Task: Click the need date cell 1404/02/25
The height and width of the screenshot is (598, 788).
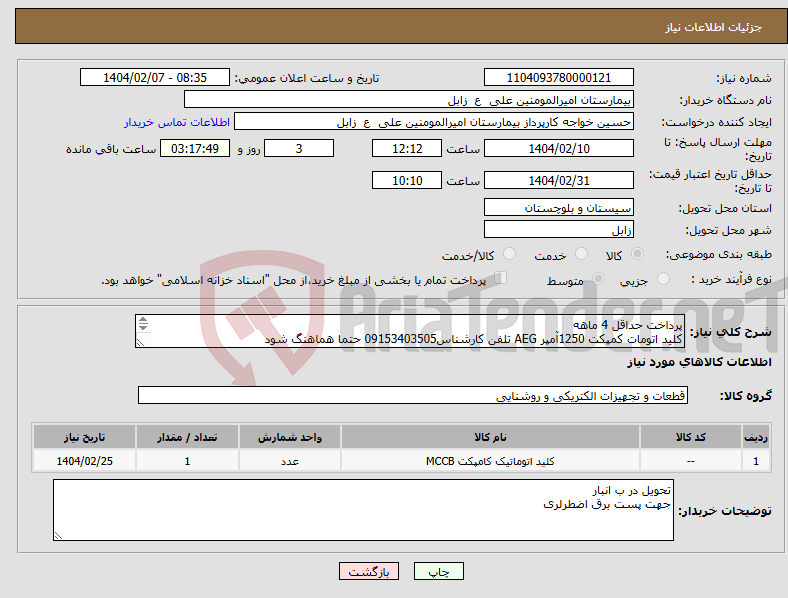Action: click(84, 461)
